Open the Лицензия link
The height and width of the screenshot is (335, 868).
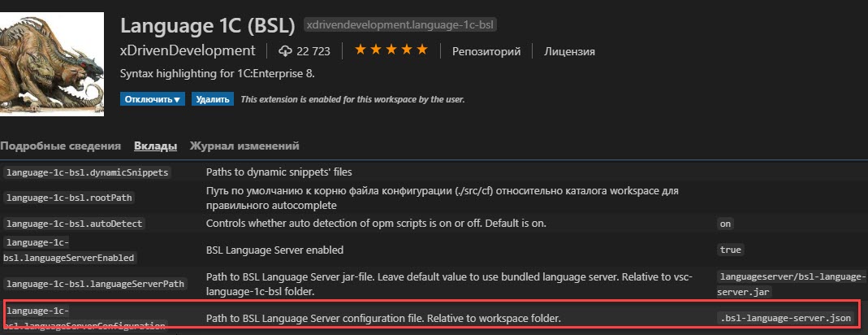click(569, 51)
